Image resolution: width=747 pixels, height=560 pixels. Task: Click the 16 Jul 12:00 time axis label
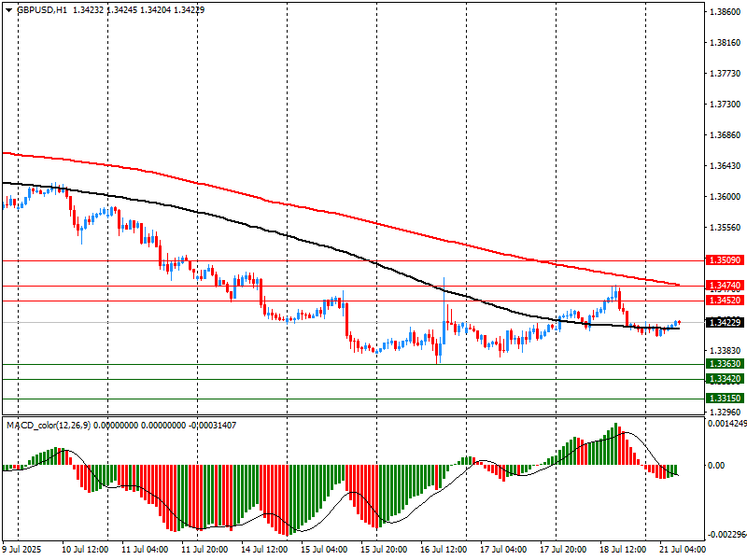pyautogui.click(x=444, y=549)
